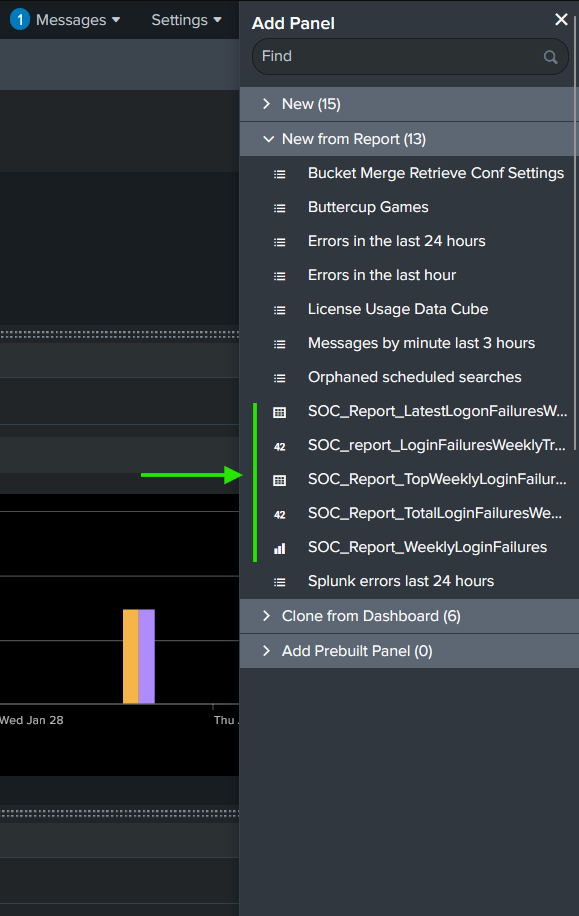Collapse the New from Report (13) section
The image size is (579, 916).
click(x=409, y=139)
